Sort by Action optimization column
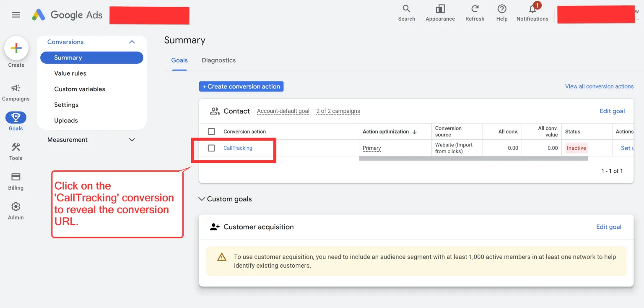 coord(390,132)
